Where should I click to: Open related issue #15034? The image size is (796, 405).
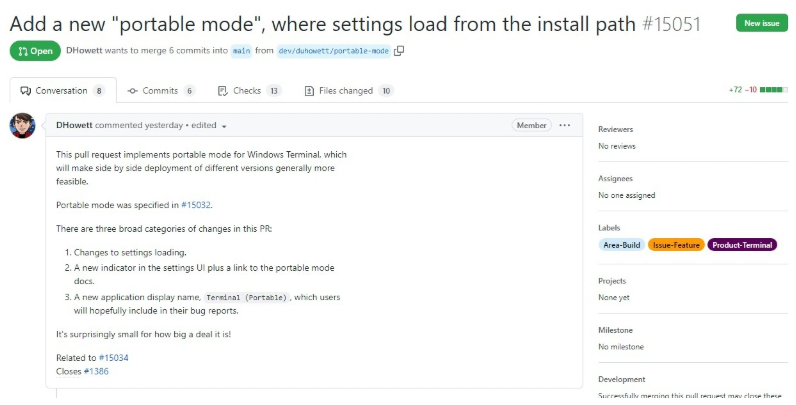[113, 357]
